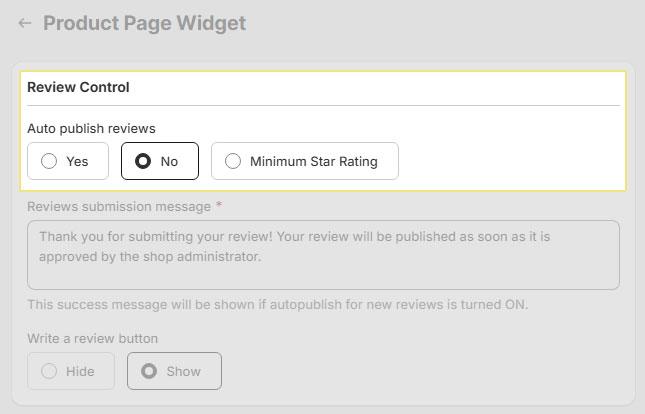Choose the Show option text
Screen dimensions: 645x414
click(x=184, y=371)
